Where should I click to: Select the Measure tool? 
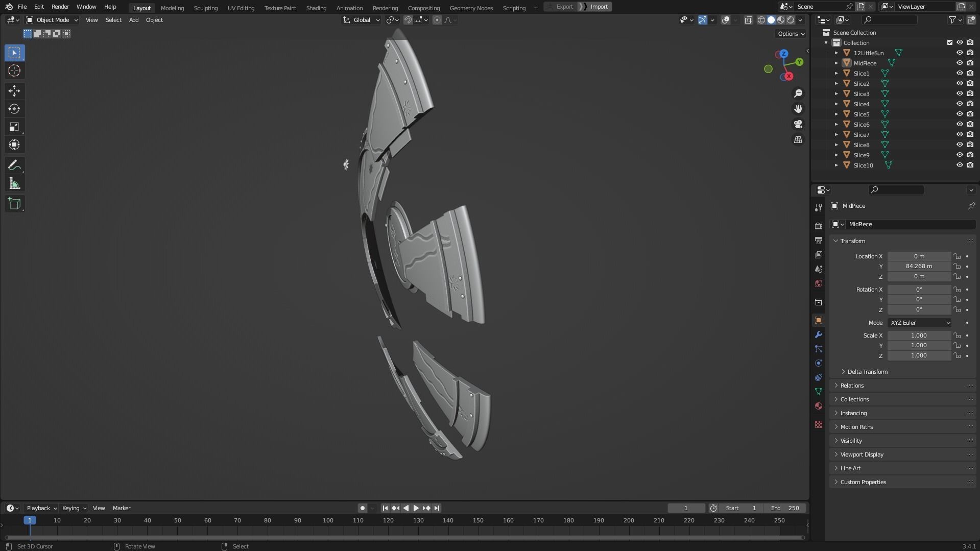pyautogui.click(x=14, y=183)
